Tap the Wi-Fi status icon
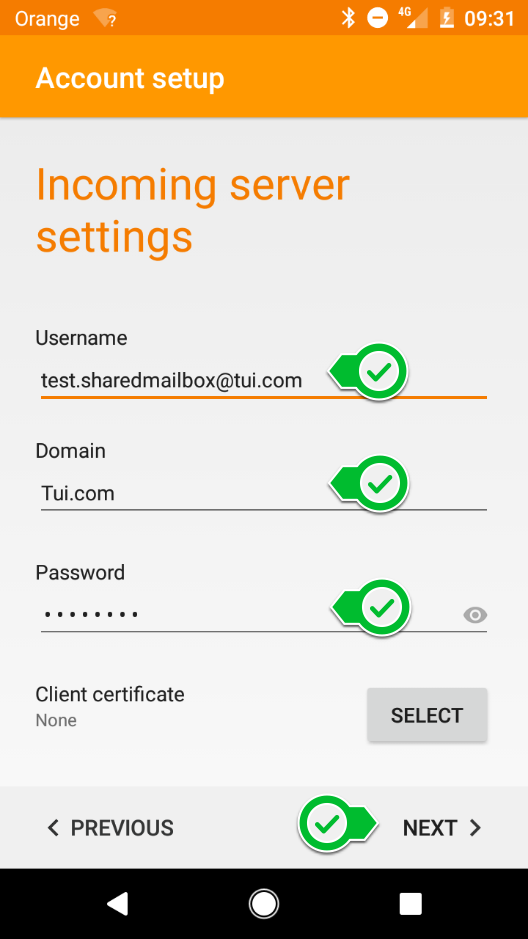Screen dimensions: 528x939 [x=104, y=19]
